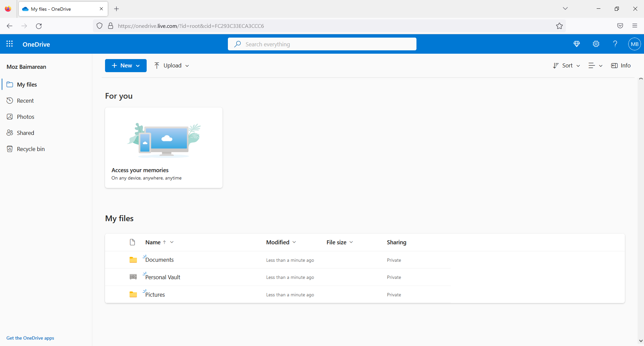Click the Get the OneDrive apps link
This screenshot has width=644, height=346.
point(30,338)
